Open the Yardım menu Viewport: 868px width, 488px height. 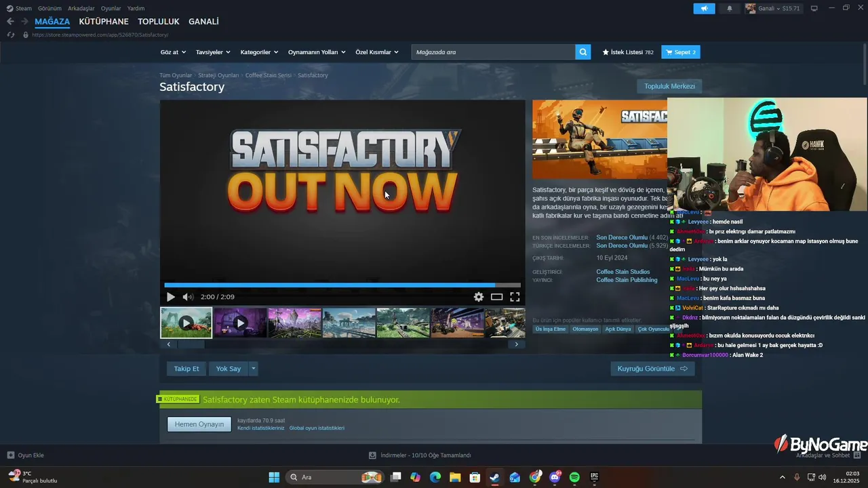[136, 8]
